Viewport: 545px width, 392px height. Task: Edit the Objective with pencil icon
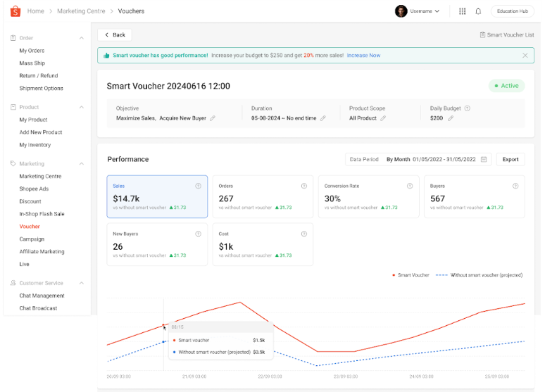pyautogui.click(x=213, y=118)
